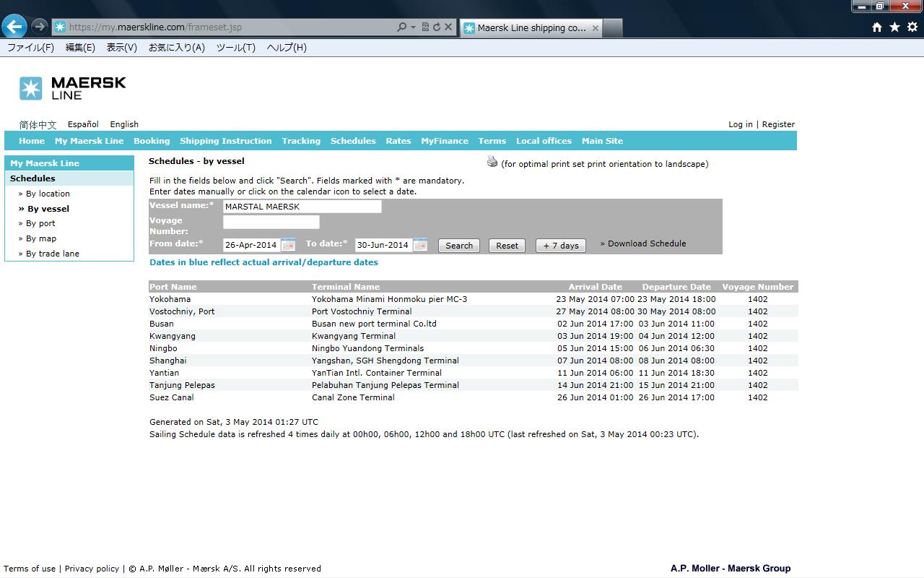Screen dimensions: 924x578
Task: Open the ファイル(F) menu
Action: [x=30, y=48]
